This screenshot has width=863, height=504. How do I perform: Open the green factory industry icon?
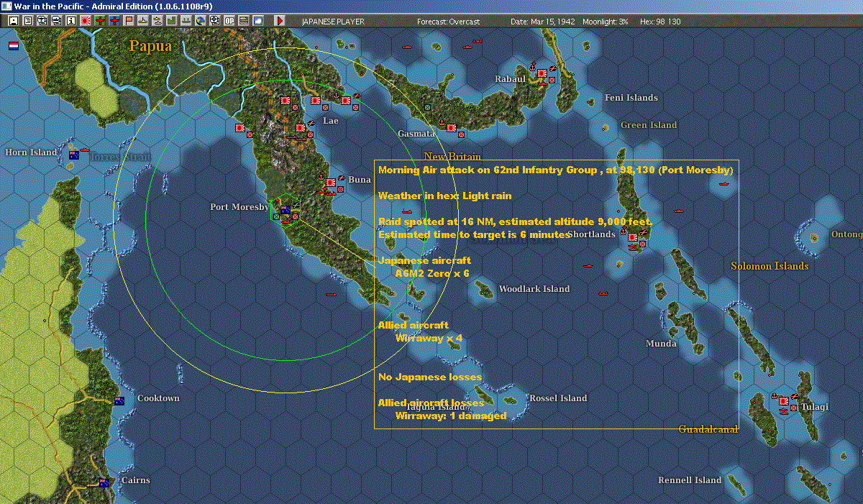171,21
